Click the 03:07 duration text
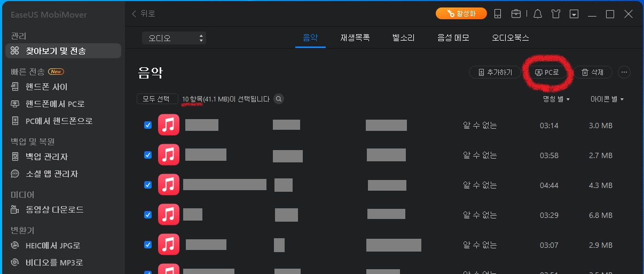The width and height of the screenshot is (644, 274). (x=549, y=245)
